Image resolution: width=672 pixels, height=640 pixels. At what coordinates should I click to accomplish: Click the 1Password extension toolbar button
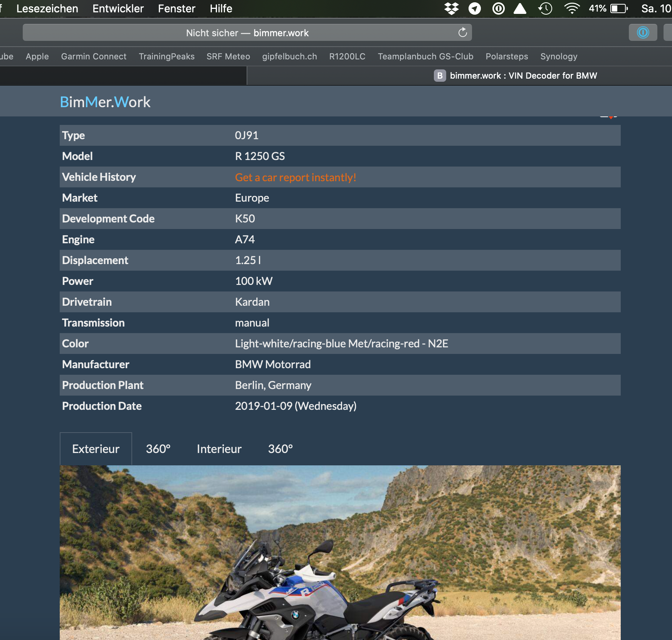point(643,32)
